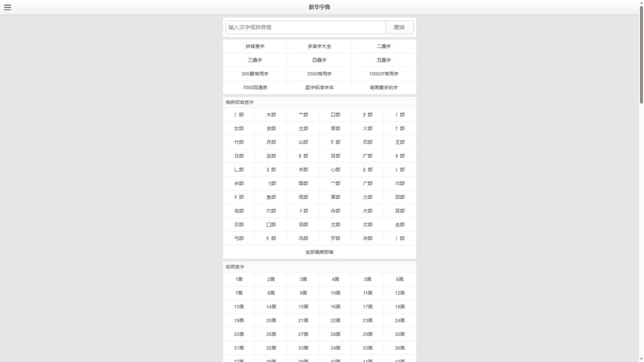Show 全部偏旁部首
Viewport: 644px width, 362px height.
(319, 253)
